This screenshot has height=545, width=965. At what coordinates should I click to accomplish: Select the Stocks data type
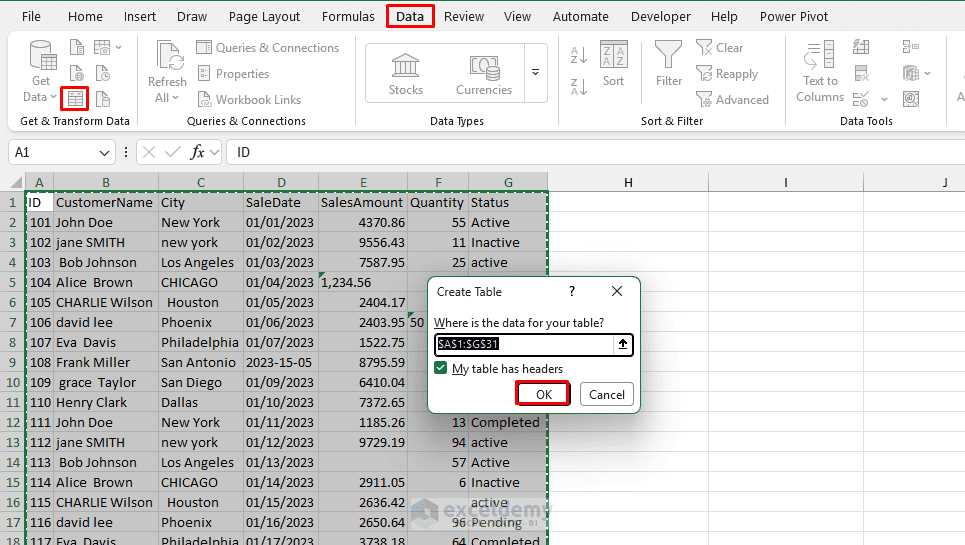pos(406,74)
